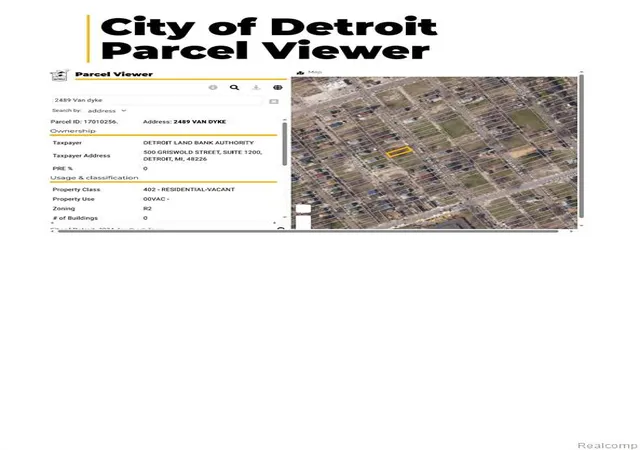640x450 pixels.
Task: Click the 'Taxpayer Address' label
Action: 81,156
